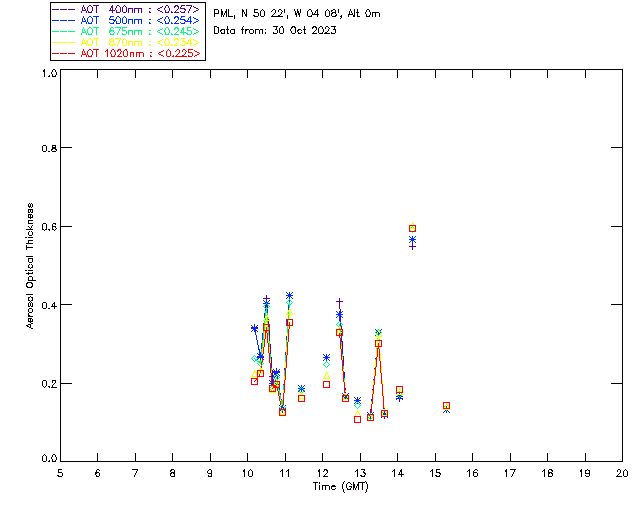Click the x-axis tick label 5
Screen dimensions: 640x512
60,474
